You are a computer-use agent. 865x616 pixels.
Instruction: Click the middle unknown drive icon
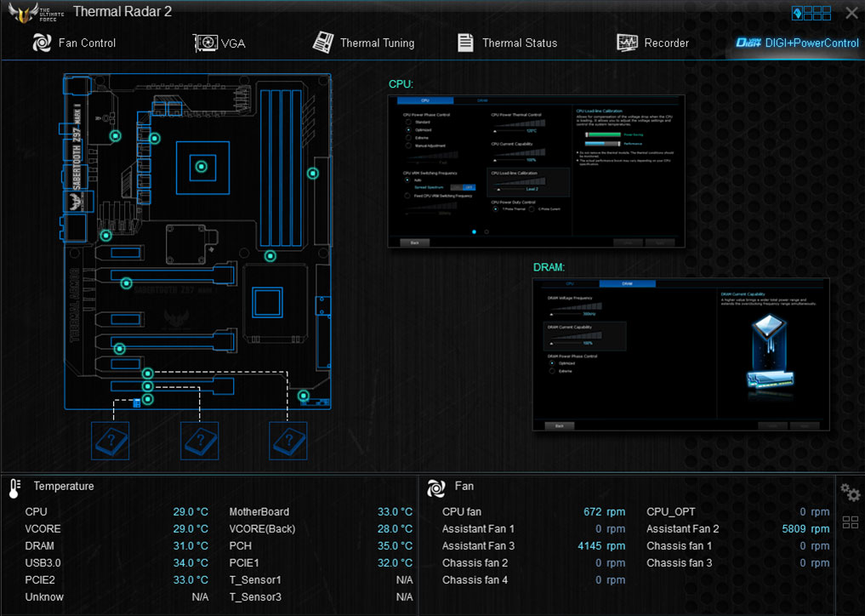point(200,441)
